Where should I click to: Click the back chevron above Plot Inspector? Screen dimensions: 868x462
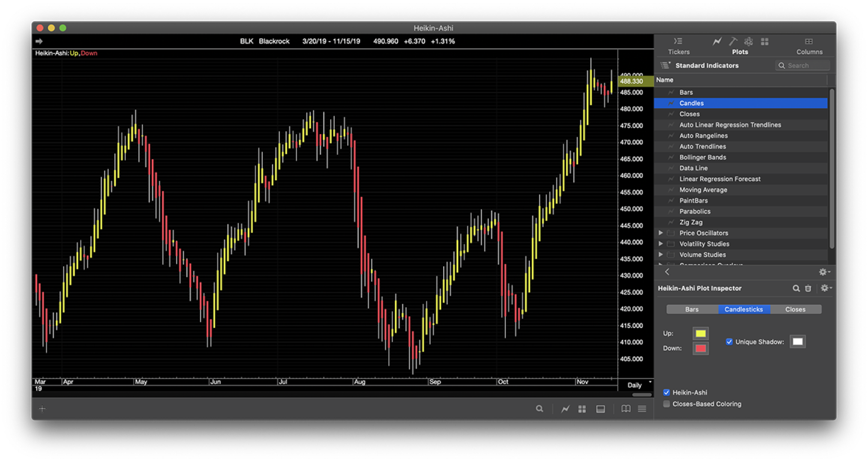(667, 272)
